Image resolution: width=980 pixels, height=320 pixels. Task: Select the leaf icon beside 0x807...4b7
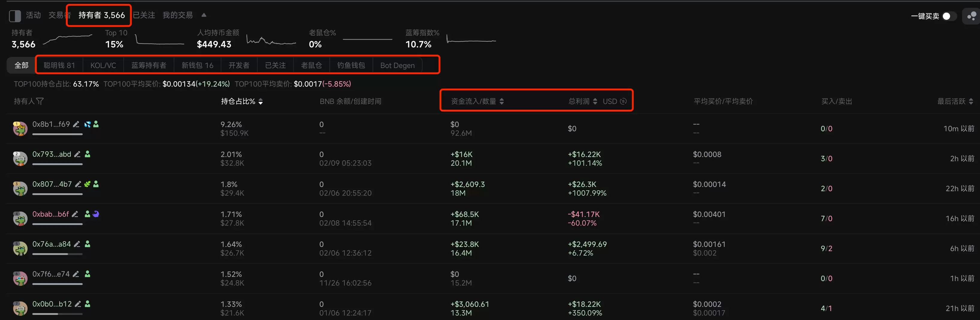click(87, 184)
